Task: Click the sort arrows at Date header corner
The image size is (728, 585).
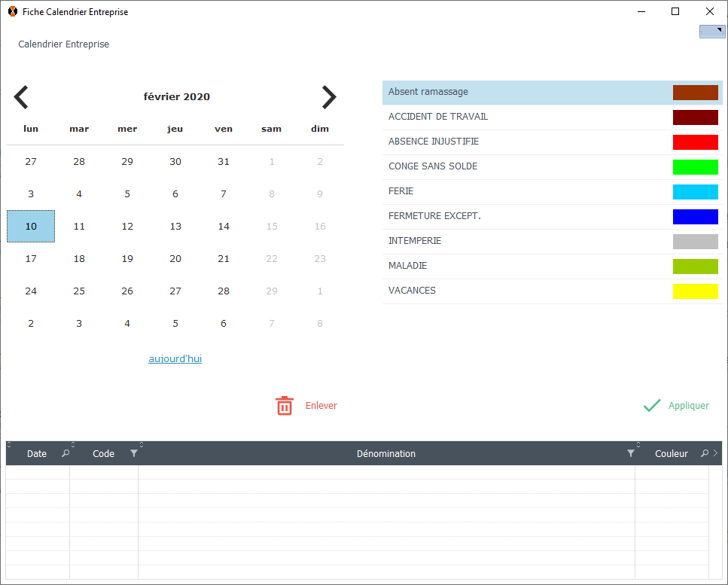Action: pyautogui.click(x=9, y=445)
